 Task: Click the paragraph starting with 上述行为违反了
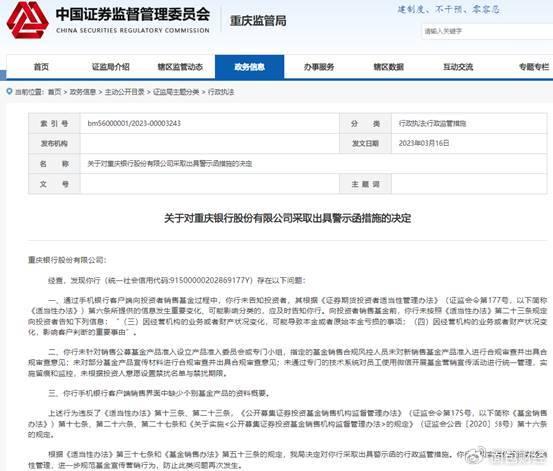(287, 423)
